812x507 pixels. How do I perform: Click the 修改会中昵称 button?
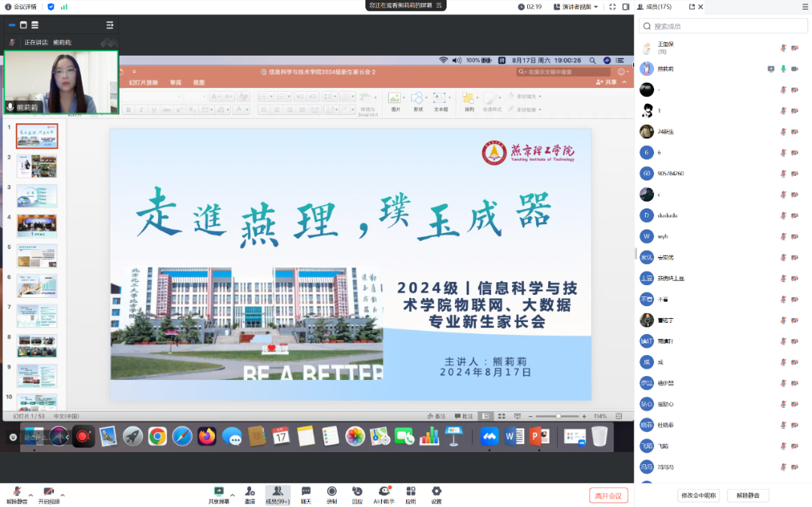coord(698,496)
